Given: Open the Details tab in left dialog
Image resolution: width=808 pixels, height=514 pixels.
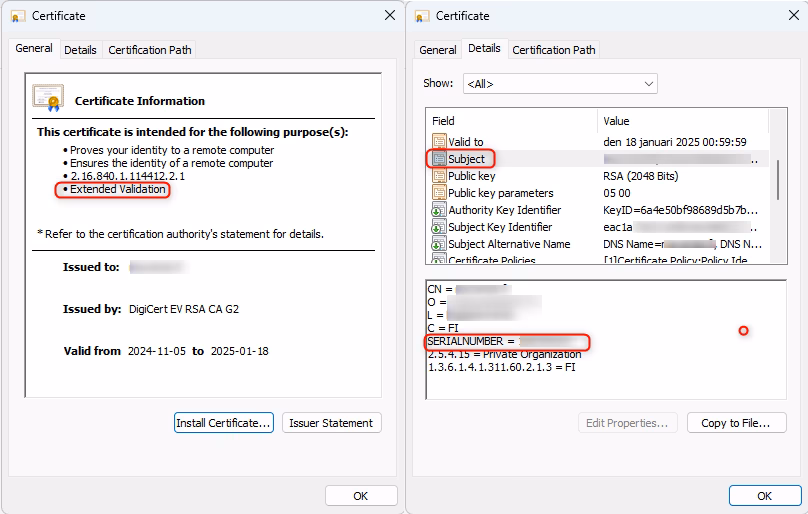Looking at the screenshot, I should click(81, 49).
